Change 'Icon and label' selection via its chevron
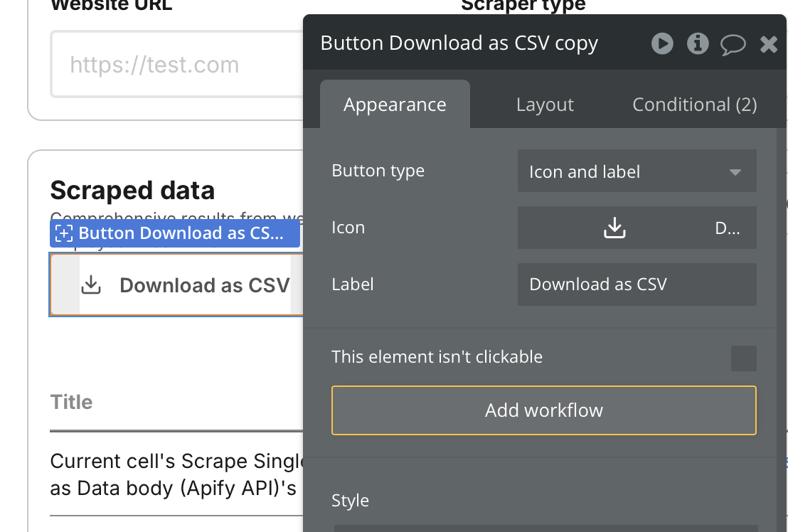788x532 pixels. pyautogui.click(x=735, y=171)
